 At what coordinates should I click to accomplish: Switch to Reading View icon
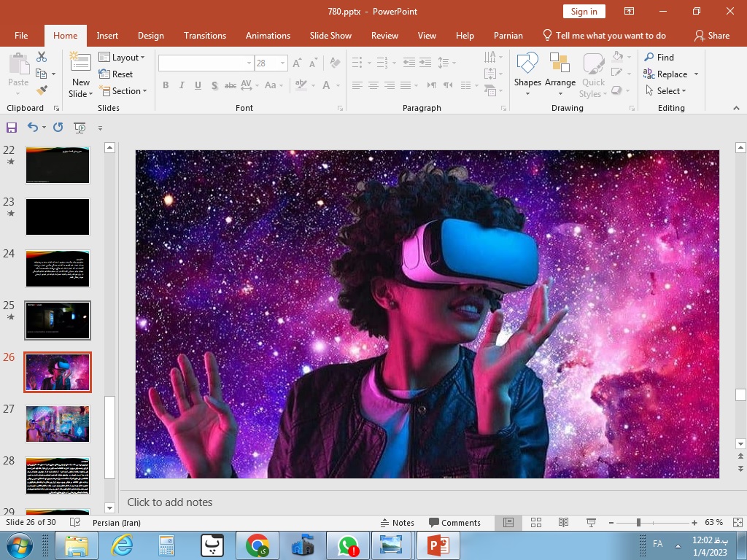coord(563,523)
